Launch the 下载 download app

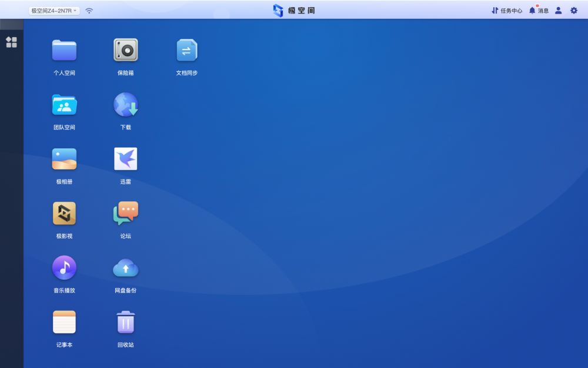pyautogui.click(x=126, y=104)
